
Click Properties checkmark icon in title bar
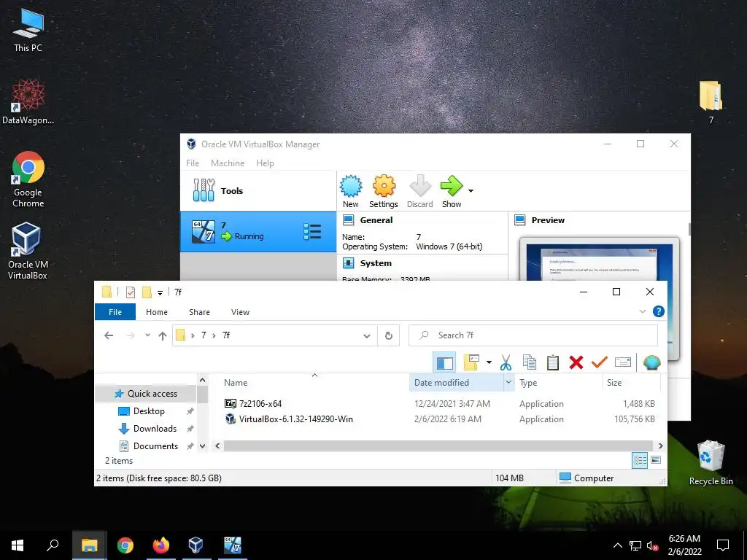[x=131, y=292]
